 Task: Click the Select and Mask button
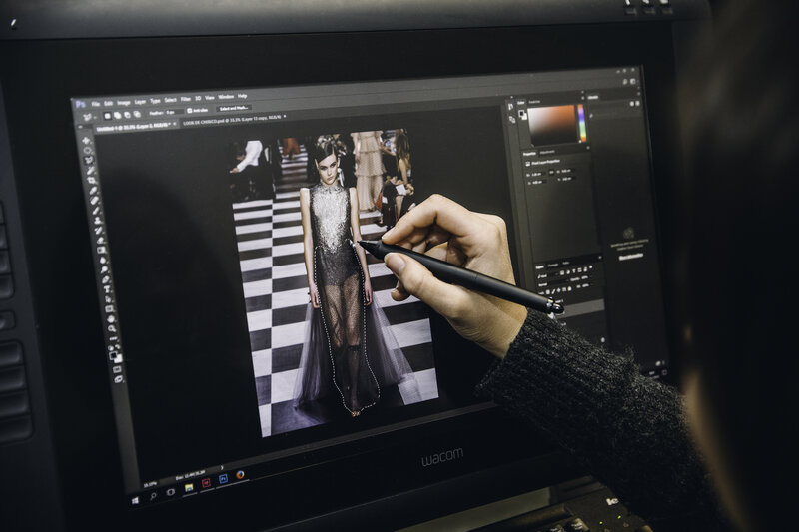[234, 108]
